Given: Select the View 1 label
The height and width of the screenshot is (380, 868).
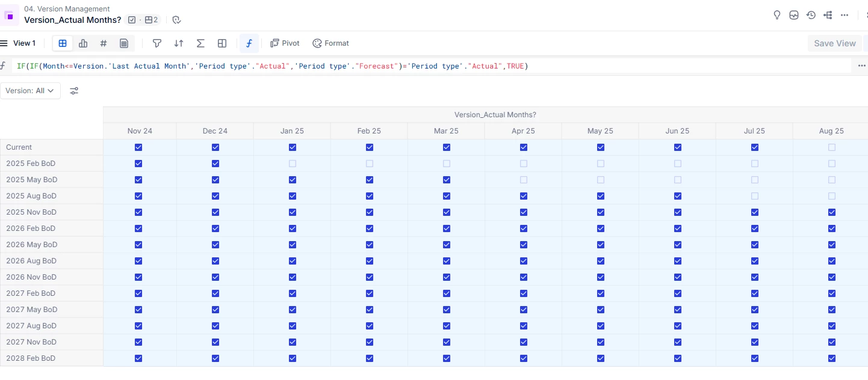Looking at the screenshot, I should pos(24,43).
